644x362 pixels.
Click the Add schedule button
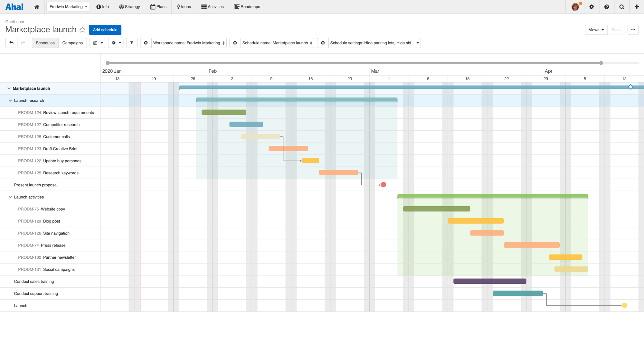click(105, 30)
